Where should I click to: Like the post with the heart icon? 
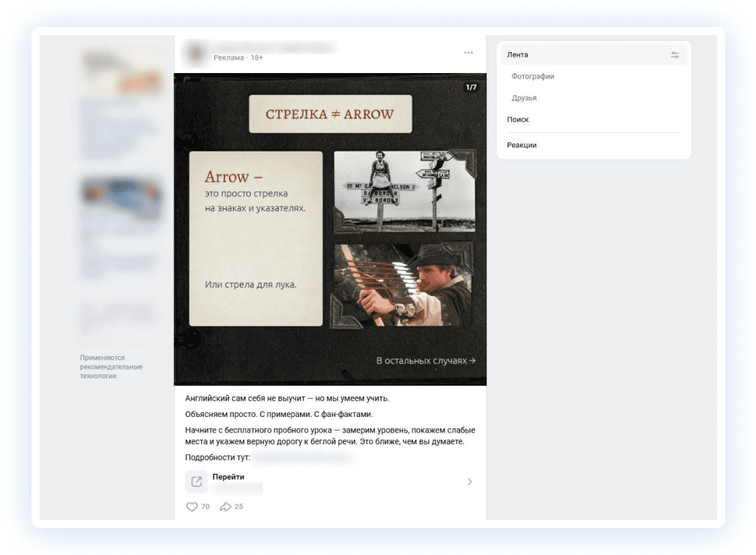(x=192, y=506)
